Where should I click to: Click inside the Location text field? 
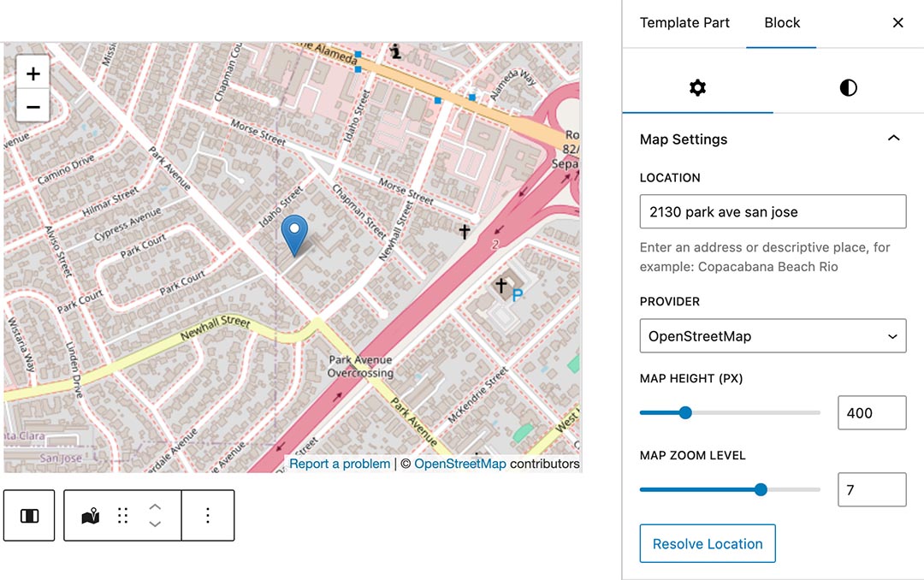[773, 211]
